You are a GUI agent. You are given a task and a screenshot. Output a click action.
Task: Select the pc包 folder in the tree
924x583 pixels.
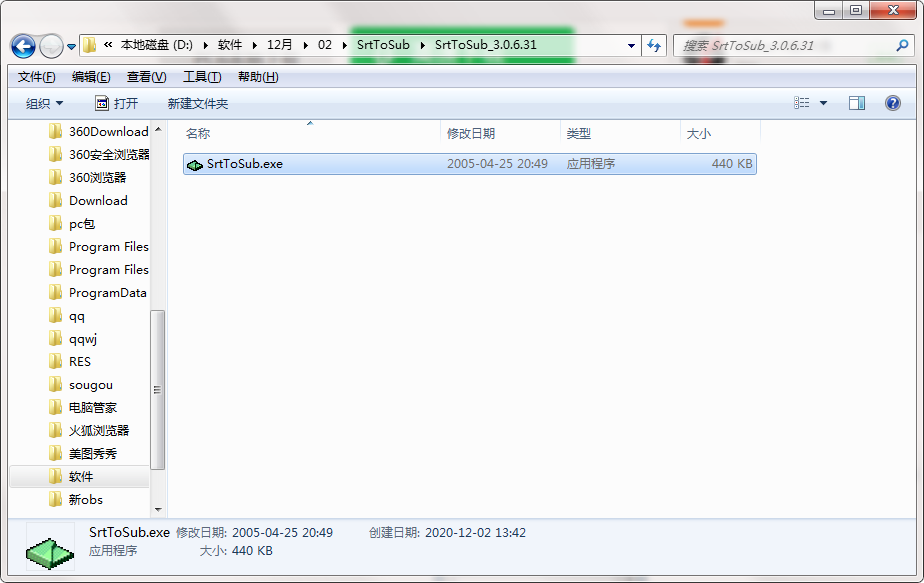[81, 223]
